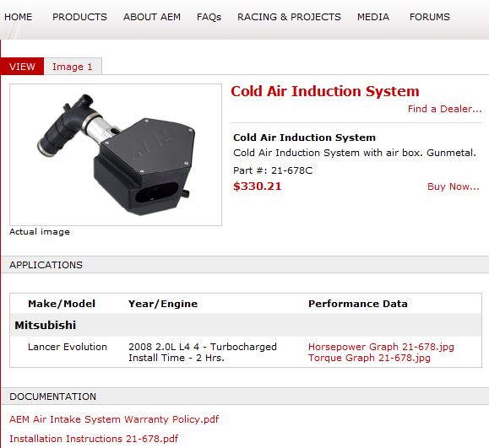Click the red Cold Air Induction System heading
Image resolution: width=489 pixels, height=448 pixels.
click(325, 92)
